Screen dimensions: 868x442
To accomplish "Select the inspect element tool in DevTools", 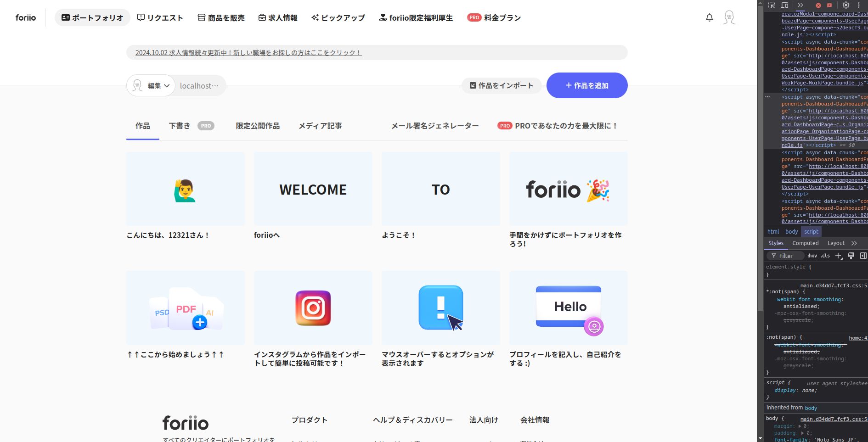I will coord(771,5).
